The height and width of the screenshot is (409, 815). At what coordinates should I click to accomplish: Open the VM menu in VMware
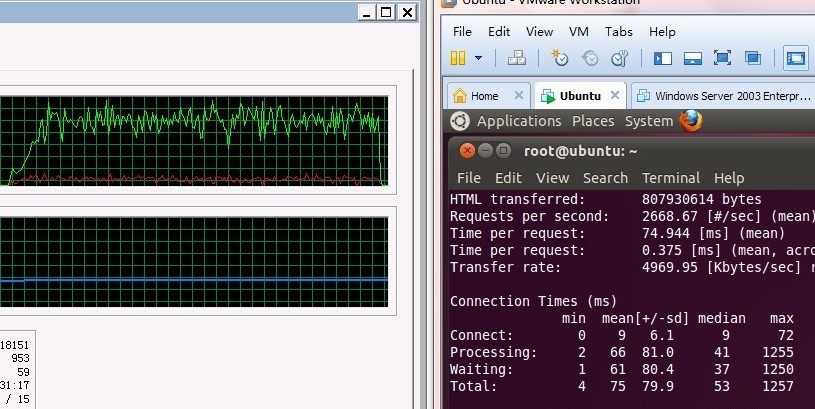(x=579, y=31)
